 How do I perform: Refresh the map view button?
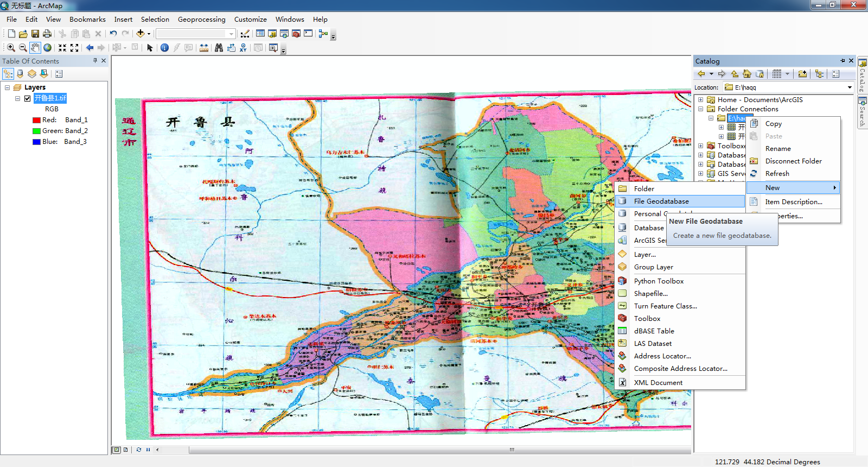click(139, 450)
